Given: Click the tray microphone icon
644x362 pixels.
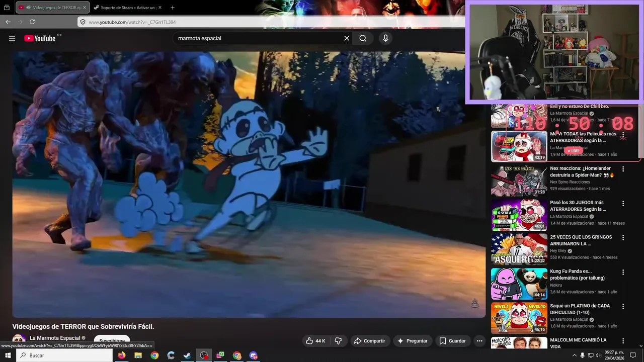Looking at the screenshot, I should pyautogui.click(x=583, y=355).
